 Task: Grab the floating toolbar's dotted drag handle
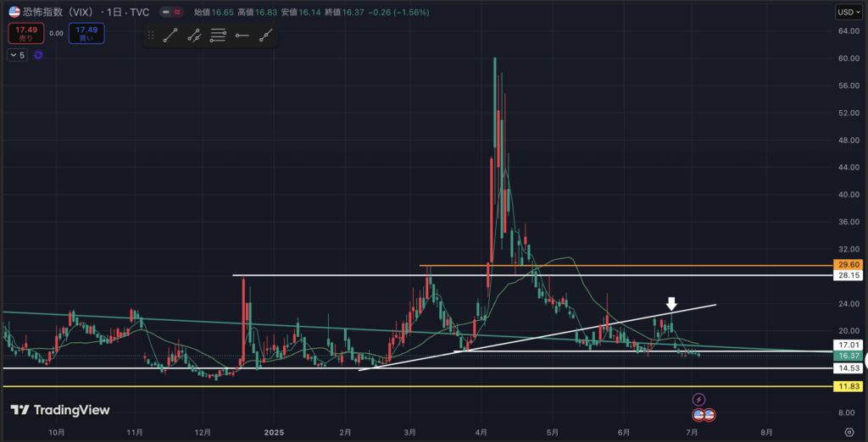(x=151, y=36)
